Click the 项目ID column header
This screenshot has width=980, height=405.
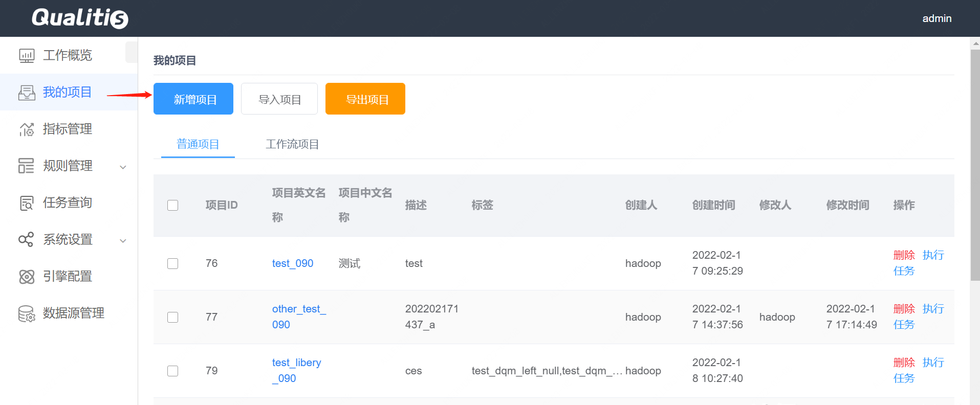coord(222,205)
